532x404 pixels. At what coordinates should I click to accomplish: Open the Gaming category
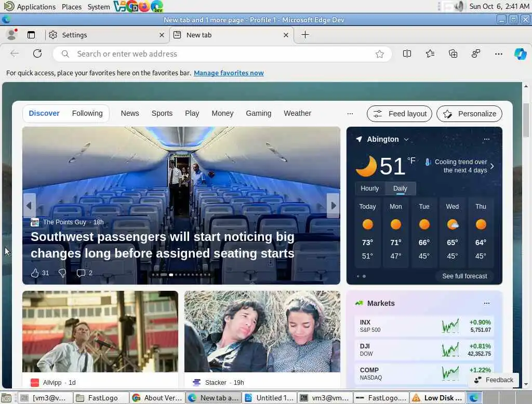(259, 113)
